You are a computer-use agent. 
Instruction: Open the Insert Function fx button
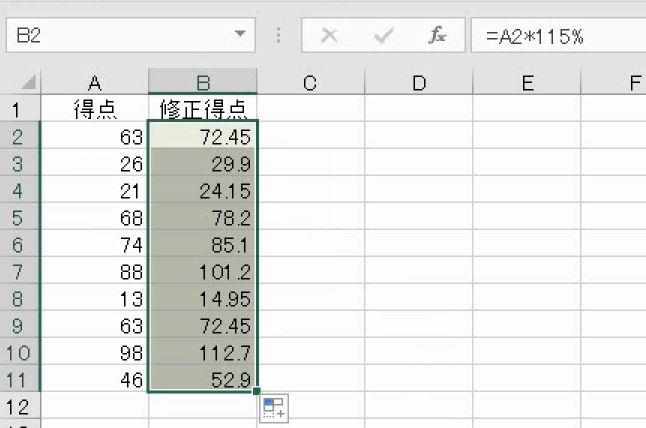(x=437, y=35)
